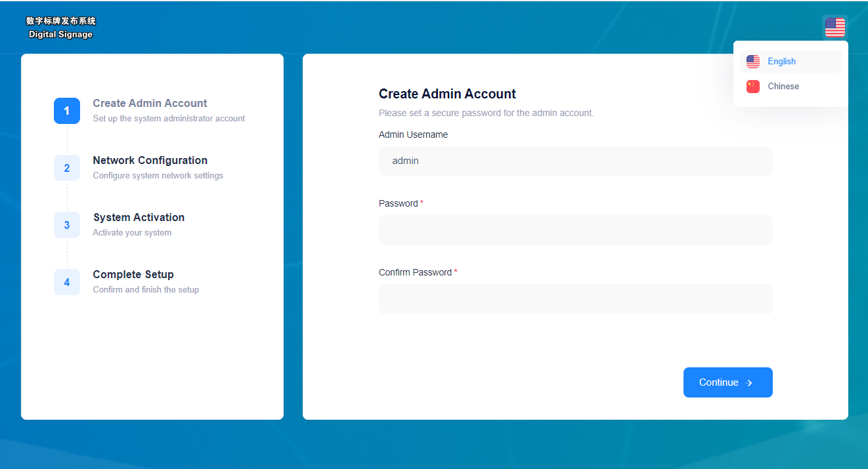
Task: Click the required asterisk beside Password
Action: click(422, 203)
